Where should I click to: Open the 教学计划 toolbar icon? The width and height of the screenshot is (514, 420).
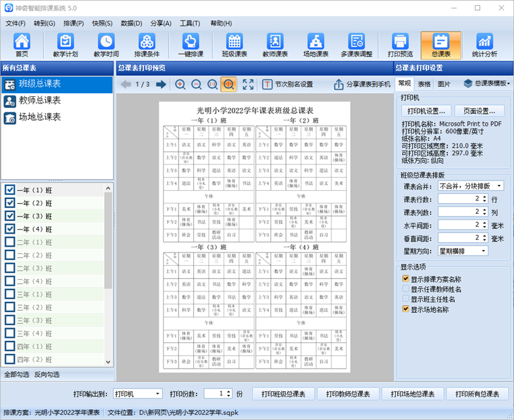(x=66, y=45)
